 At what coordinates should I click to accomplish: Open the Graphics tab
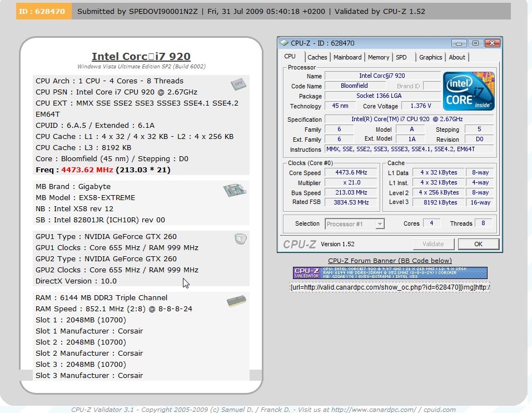(430, 57)
